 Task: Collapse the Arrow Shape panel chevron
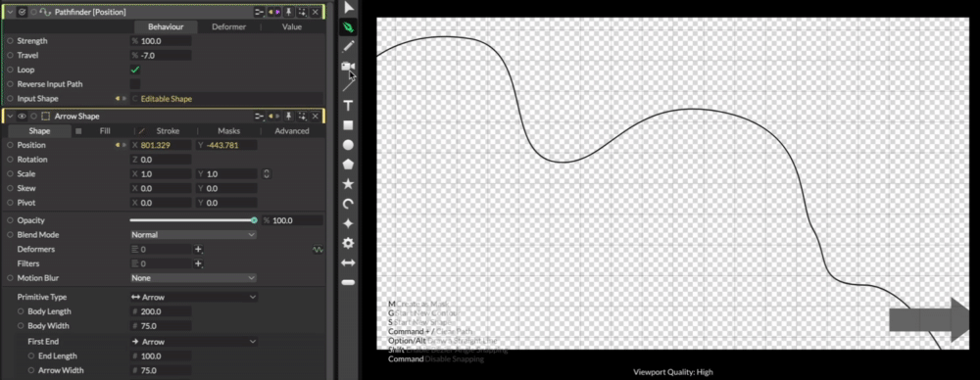(x=10, y=117)
